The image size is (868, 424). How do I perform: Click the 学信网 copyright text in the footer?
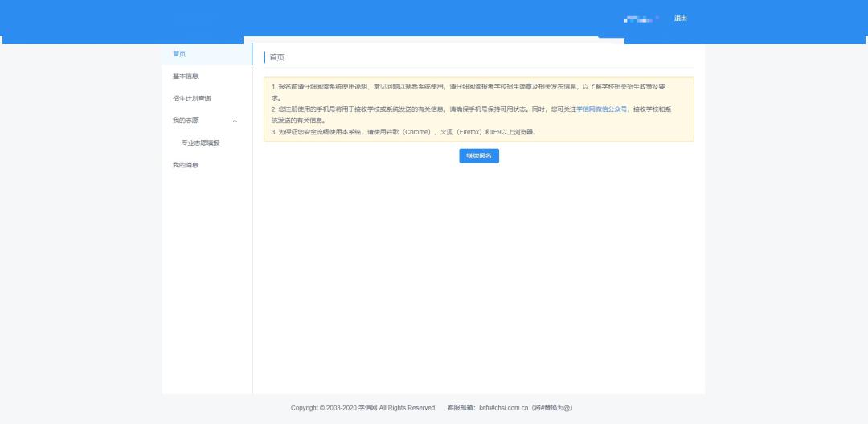click(x=362, y=408)
